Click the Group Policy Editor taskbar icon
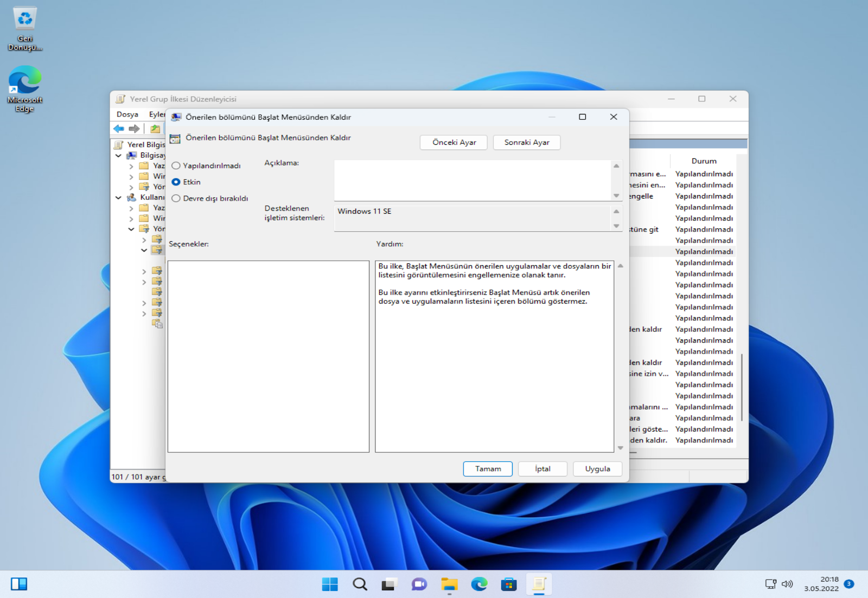Screen dimensions: 868x598 coord(539,584)
